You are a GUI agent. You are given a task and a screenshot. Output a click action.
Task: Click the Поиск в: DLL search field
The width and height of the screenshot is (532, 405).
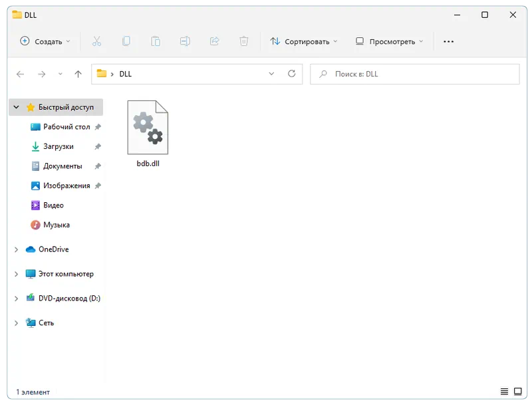[x=414, y=74]
